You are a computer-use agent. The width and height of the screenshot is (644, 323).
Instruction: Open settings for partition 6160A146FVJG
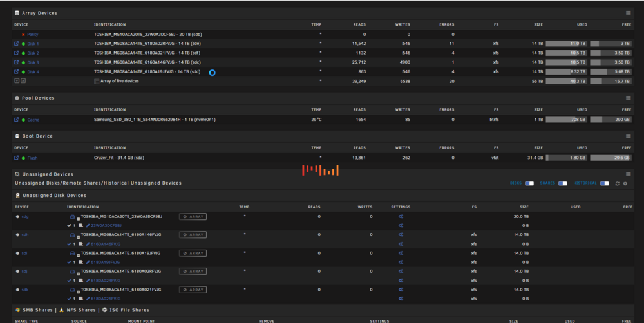[401, 245]
